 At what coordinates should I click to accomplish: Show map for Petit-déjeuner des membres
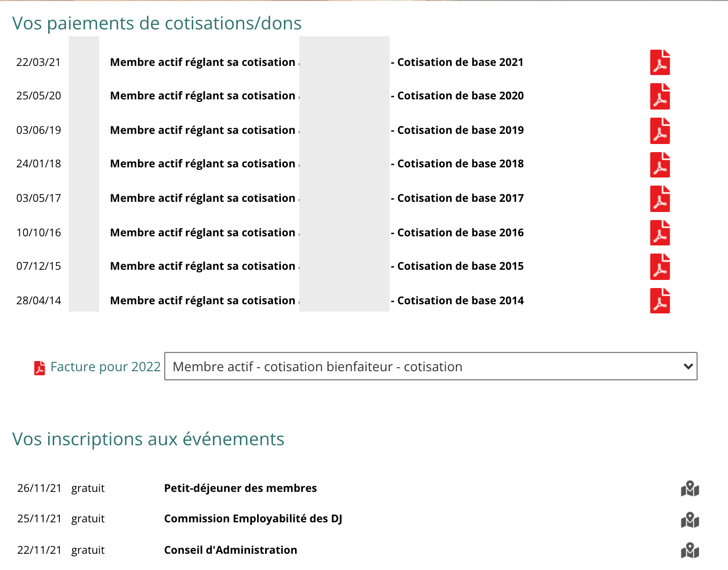[x=689, y=489]
